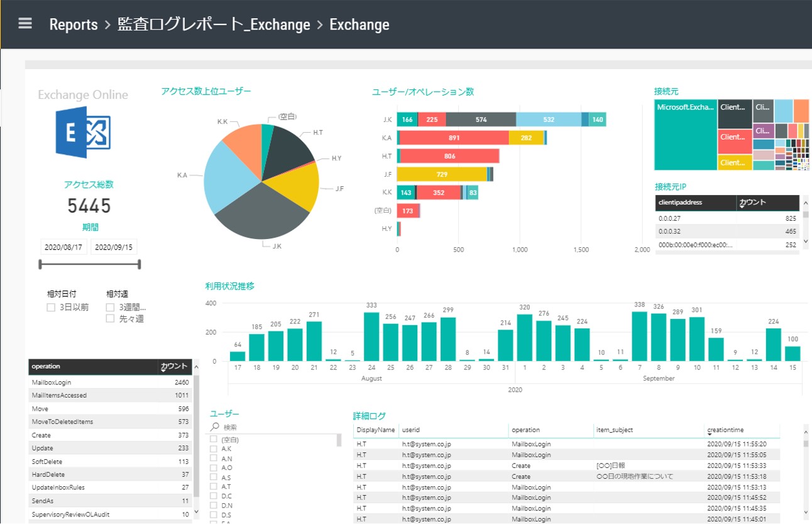Click the sort arrow on creationtime column
The height and width of the screenshot is (524, 812).
[x=709, y=435]
